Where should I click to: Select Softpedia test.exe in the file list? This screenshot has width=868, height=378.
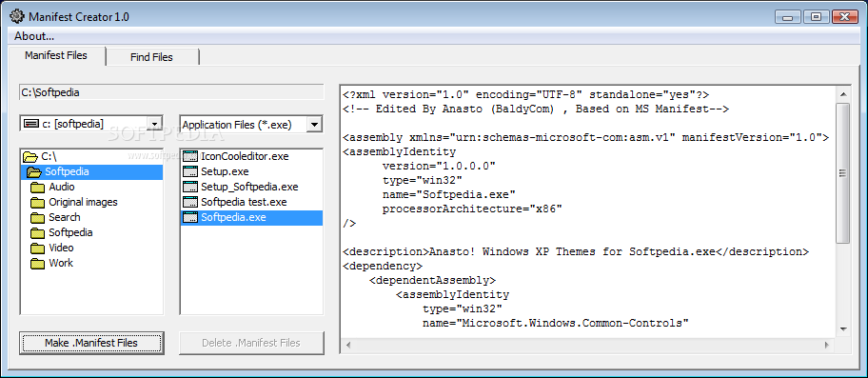pos(244,202)
